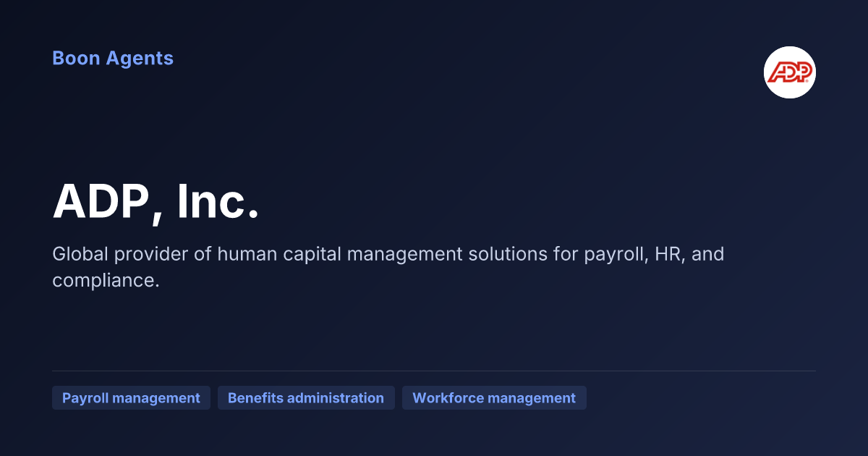Click the ADP, Inc. heading
This screenshot has width=868, height=456.
coord(156,201)
